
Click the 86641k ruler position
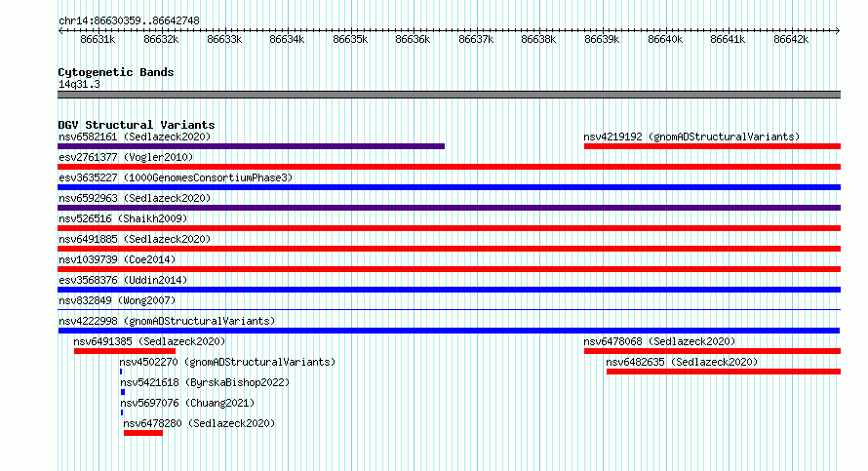[728, 40]
